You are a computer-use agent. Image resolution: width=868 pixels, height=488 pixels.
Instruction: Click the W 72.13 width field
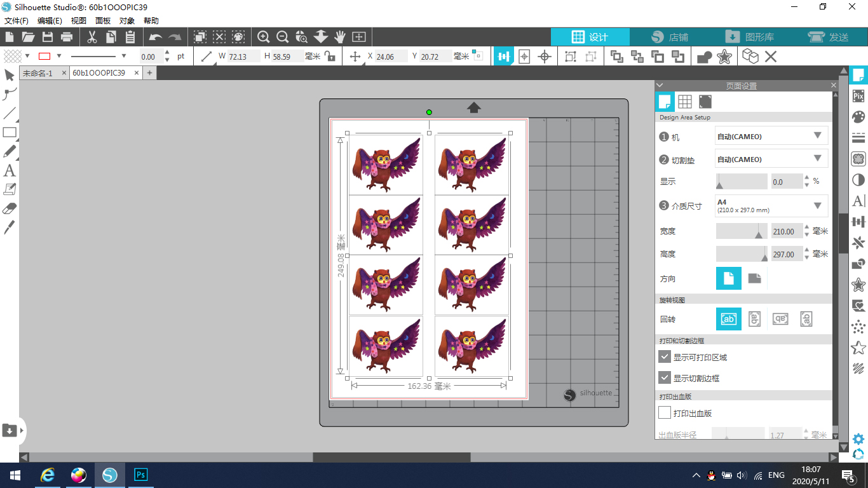tap(244, 57)
